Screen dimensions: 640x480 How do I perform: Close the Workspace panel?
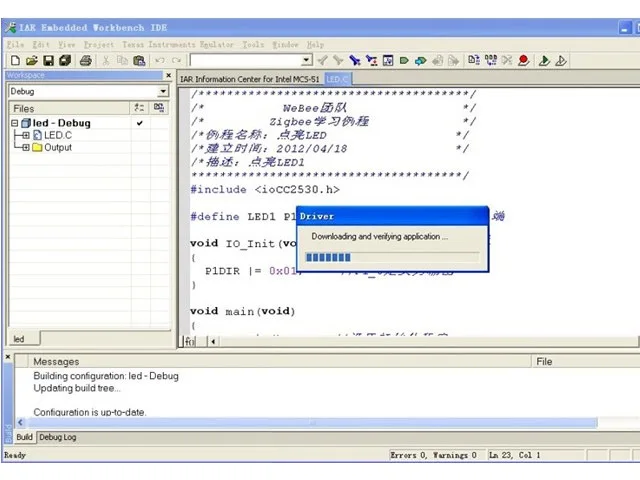point(169,75)
